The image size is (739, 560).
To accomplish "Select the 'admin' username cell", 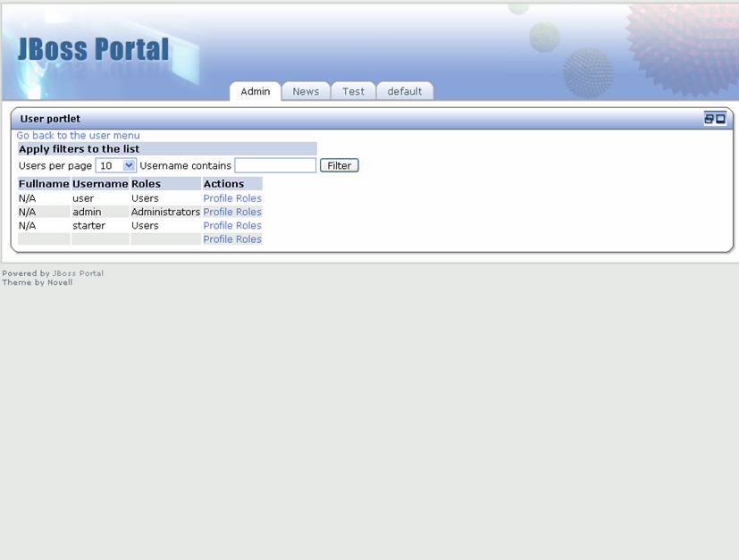I will (x=100, y=212).
